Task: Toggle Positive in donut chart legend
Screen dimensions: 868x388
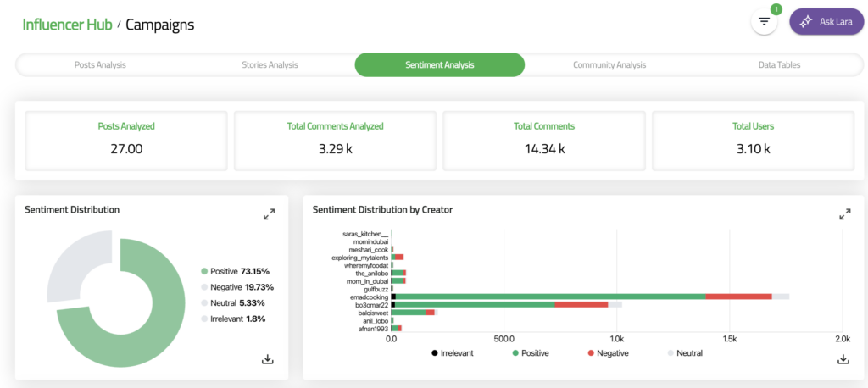Action: 235,271
